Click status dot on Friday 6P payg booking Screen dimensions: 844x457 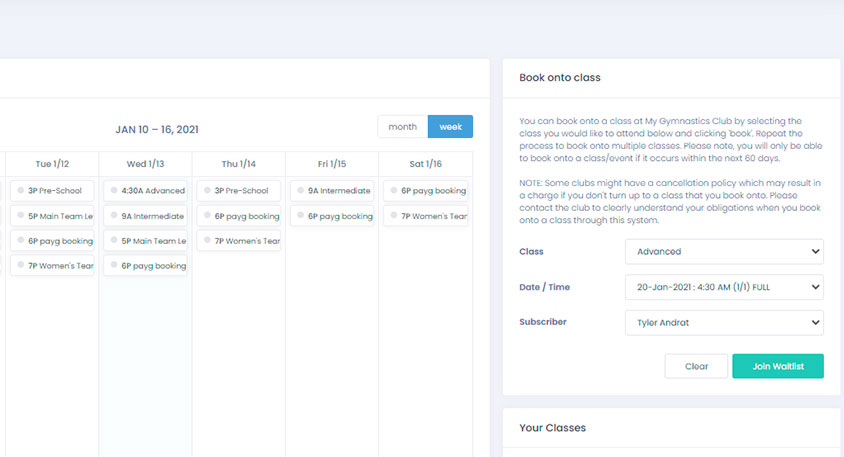click(x=301, y=215)
